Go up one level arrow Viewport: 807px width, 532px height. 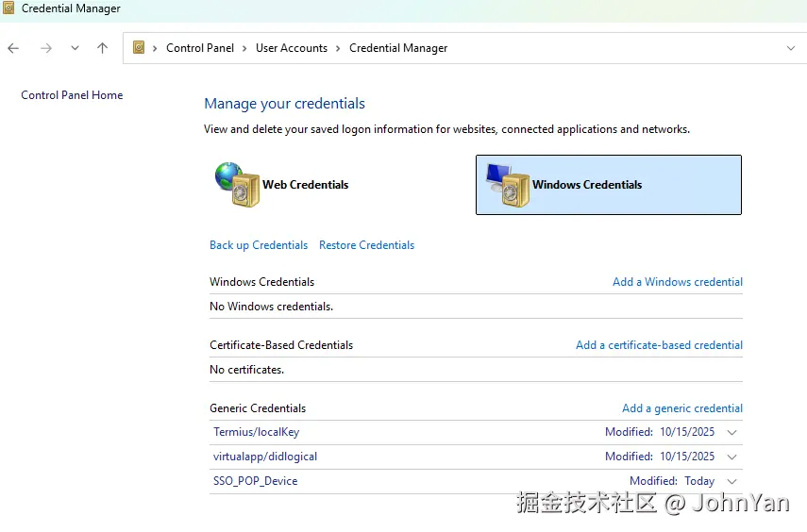click(x=103, y=48)
